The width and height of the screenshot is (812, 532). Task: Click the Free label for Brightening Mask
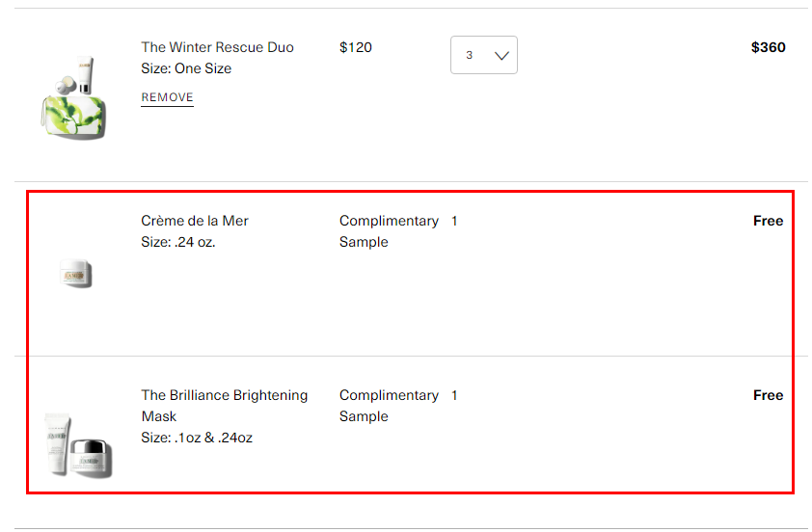[768, 395]
